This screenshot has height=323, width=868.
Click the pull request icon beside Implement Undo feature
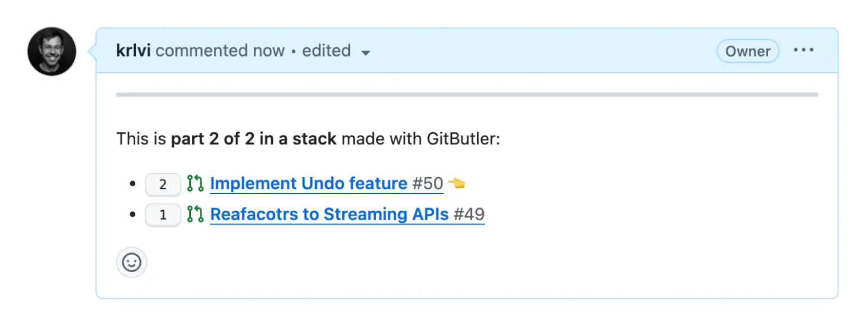pyautogui.click(x=195, y=183)
